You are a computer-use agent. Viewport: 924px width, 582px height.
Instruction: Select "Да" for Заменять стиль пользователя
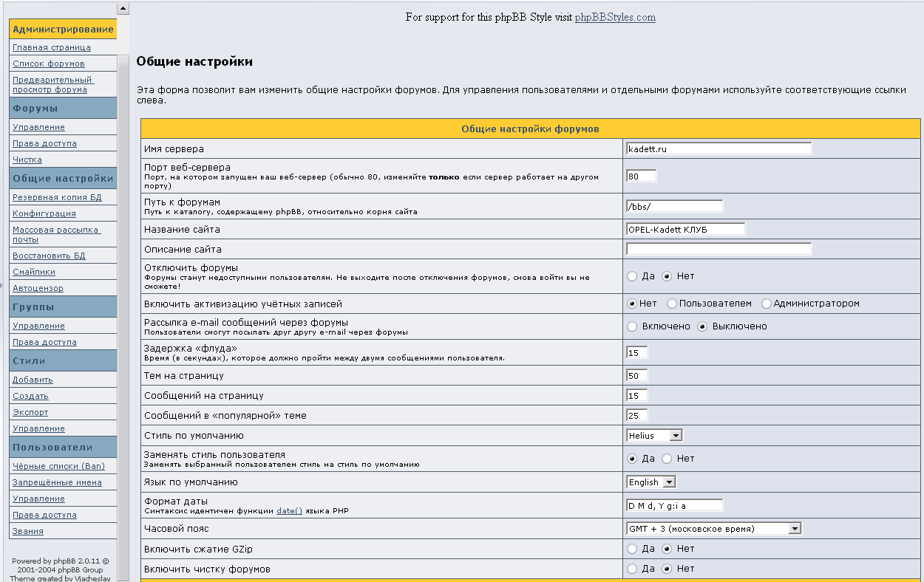pyautogui.click(x=632, y=459)
